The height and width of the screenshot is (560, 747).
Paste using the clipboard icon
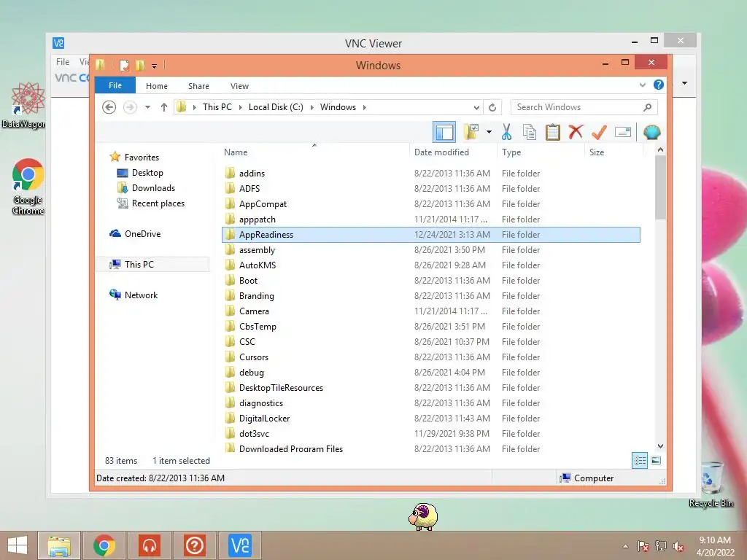[x=553, y=132]
